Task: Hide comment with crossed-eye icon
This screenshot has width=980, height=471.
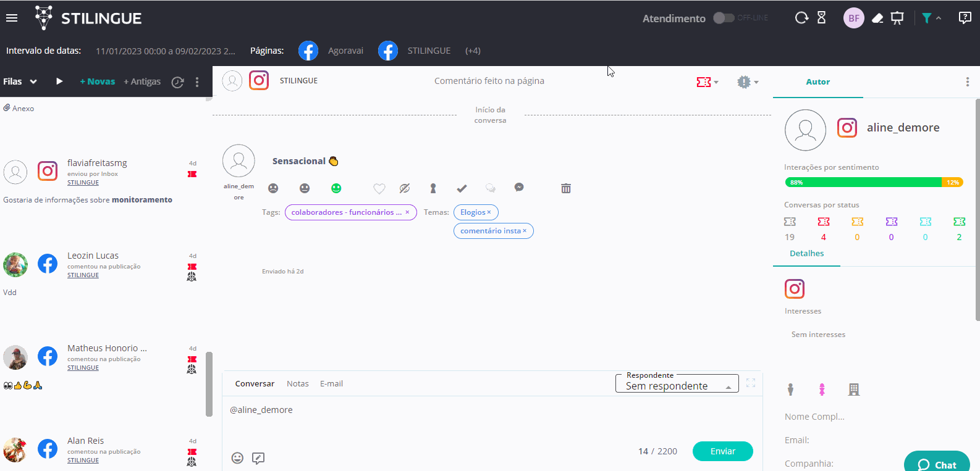Action: (x=405, y=188)
